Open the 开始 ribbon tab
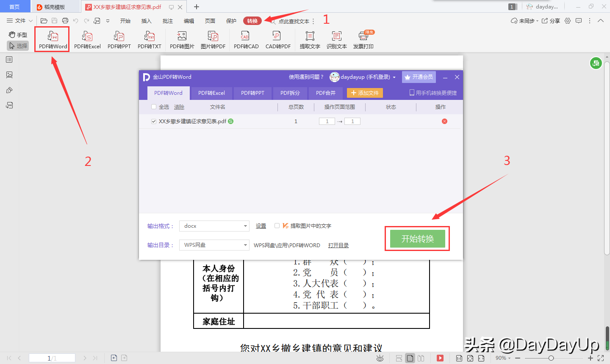Viewport: 610px width, 364px height. click(x=125, y=21)
